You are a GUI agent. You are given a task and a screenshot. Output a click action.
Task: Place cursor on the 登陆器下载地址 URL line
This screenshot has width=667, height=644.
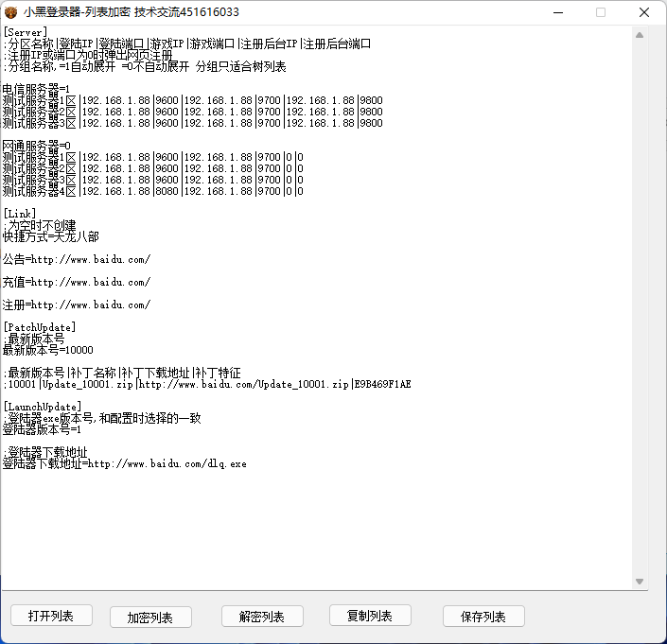123,464
